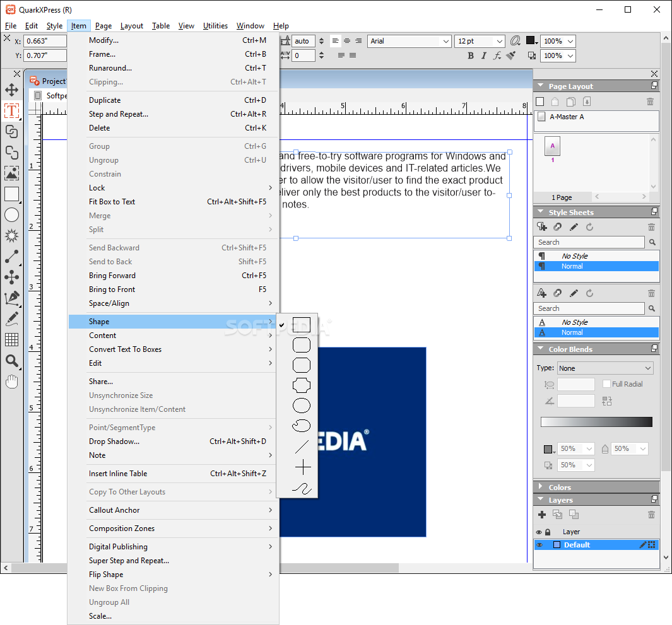Add new layer plus icon

point(542,515)
